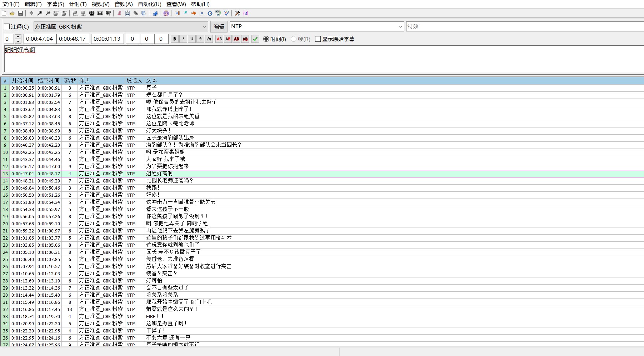Set shadow color with fourth AB swatch
The width and height of the screenshot is (644, 356).
click(245, 39)
